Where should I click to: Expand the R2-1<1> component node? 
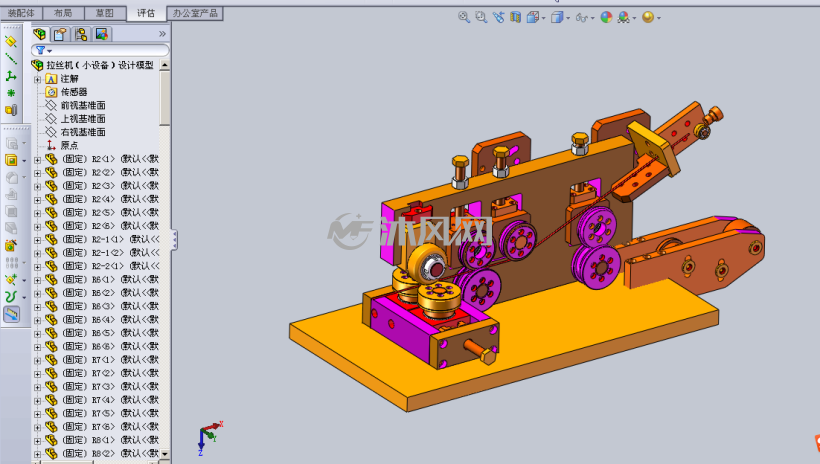(38, 240)
